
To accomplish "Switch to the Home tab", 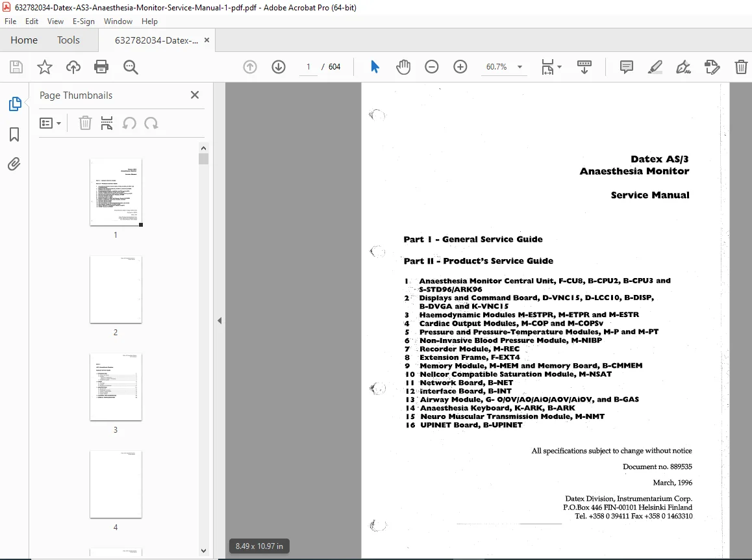I will click(24, 40).
